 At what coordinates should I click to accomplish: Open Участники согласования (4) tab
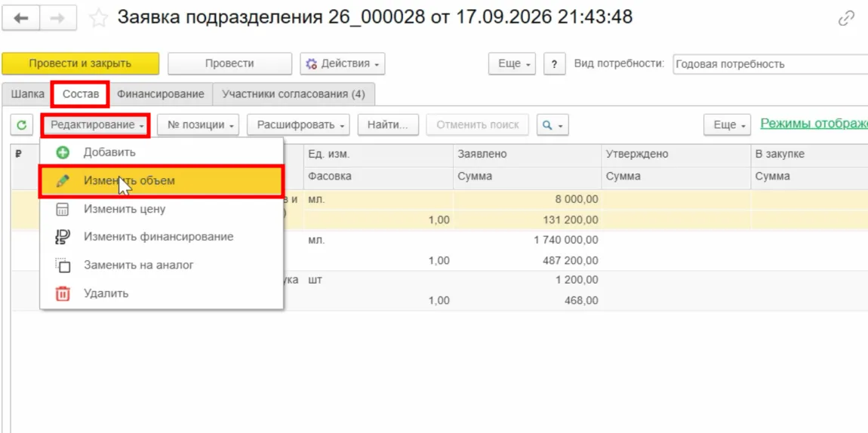[x=294, y=94]
